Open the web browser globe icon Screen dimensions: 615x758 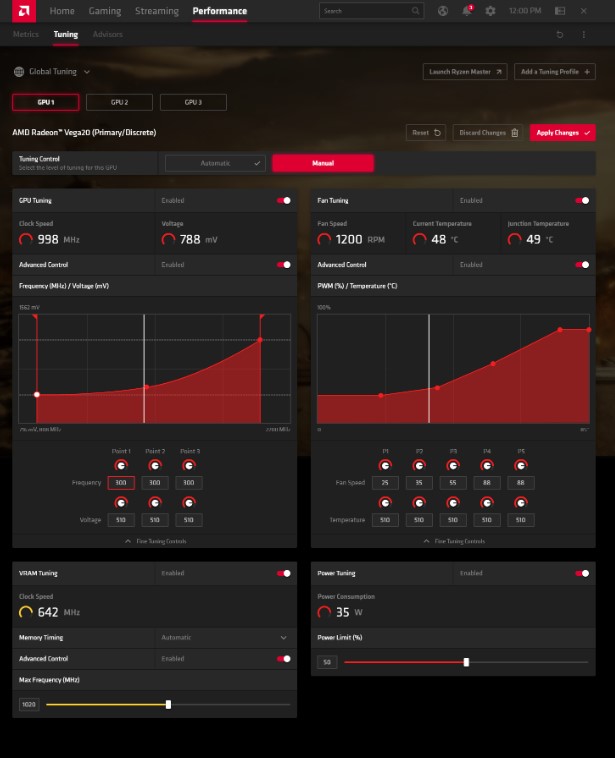[443, 11]
